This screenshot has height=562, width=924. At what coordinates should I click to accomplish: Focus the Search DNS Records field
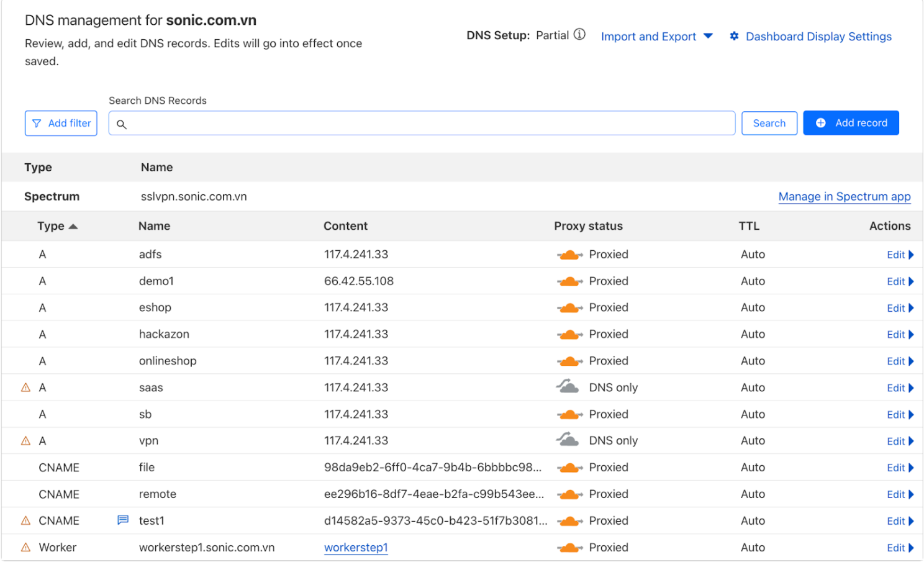click(422, 123)
